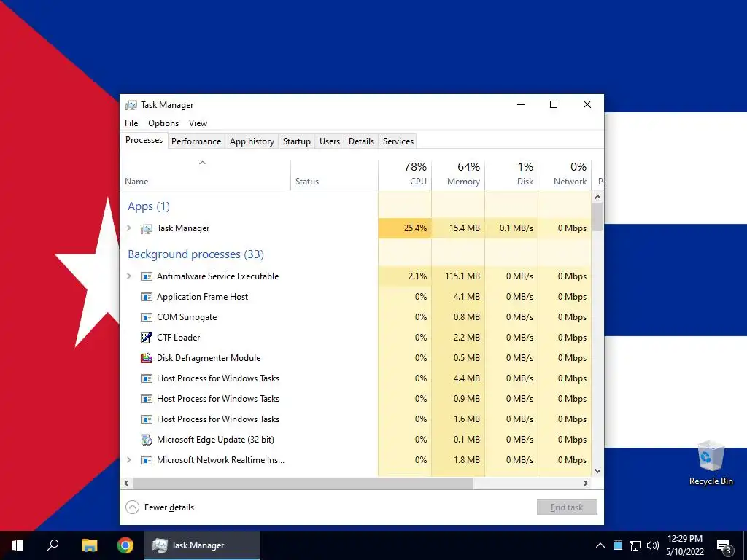
Task: Switch to the Users tab
Action: pyautogui.click(x=330, y=141)
